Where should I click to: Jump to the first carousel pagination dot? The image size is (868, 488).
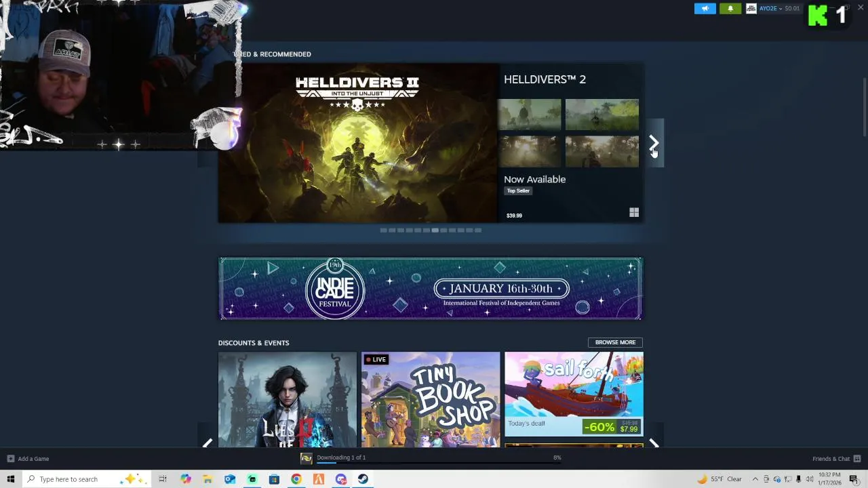coord(383,230)
